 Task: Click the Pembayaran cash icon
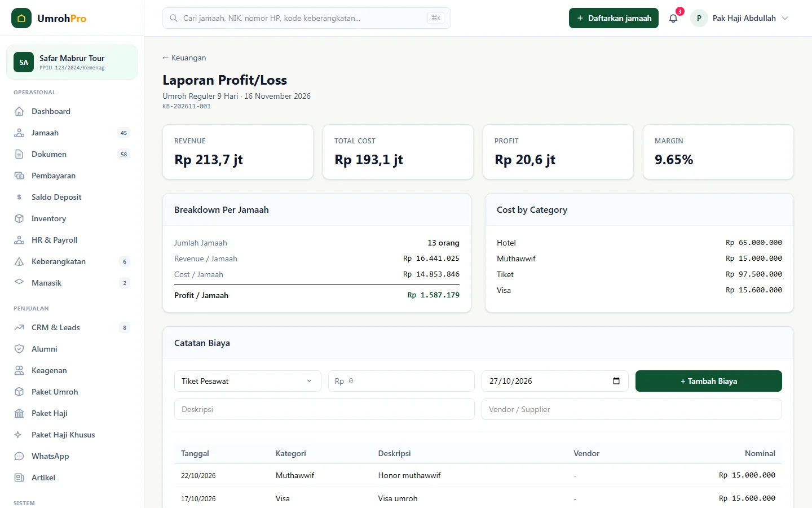click(x=19, y=176)
